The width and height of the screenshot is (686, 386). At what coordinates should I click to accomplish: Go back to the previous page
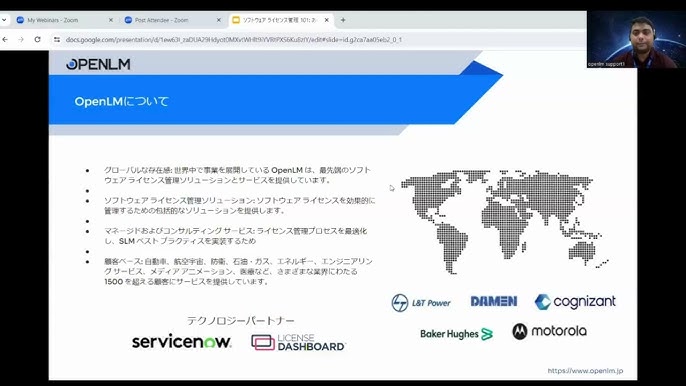point(5,39)
